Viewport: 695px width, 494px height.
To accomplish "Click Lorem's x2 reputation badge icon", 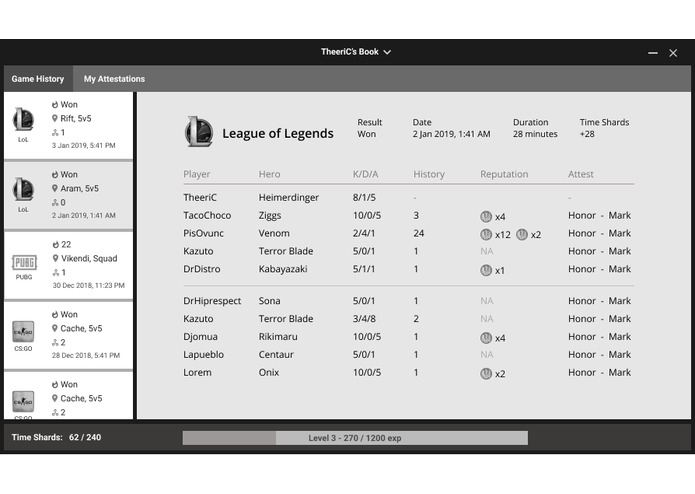I will (x=486, y=374).
